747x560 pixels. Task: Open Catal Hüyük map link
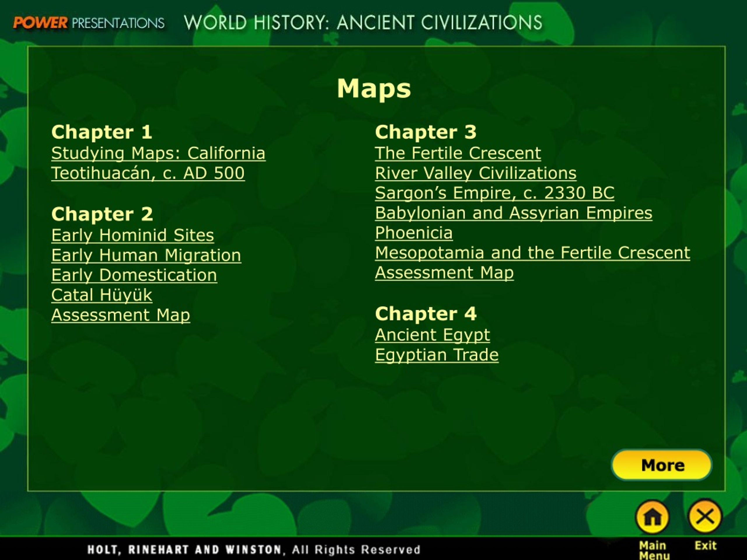click(102, 295)
